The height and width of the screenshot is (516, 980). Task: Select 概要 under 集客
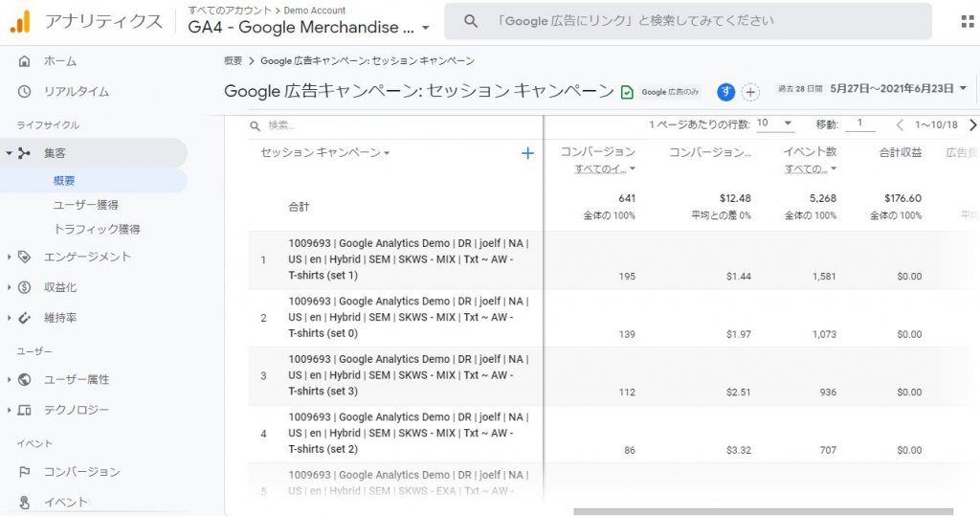click(64, 181)
